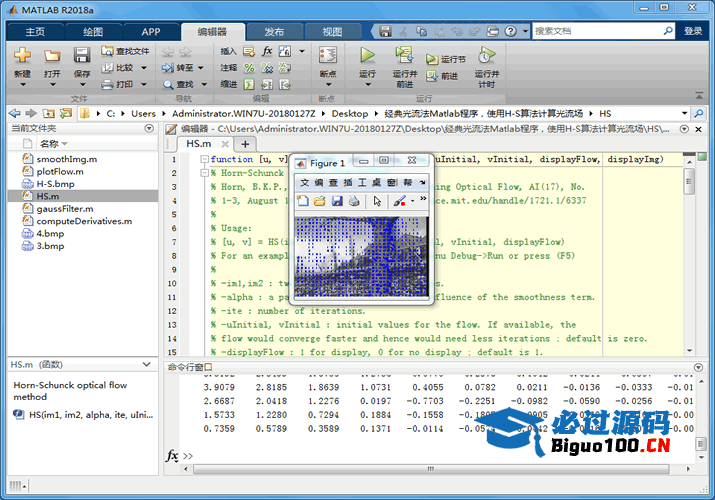715x500 pixels.
Task: Run the script with the green Run arrow
Action: pos(367,55)
